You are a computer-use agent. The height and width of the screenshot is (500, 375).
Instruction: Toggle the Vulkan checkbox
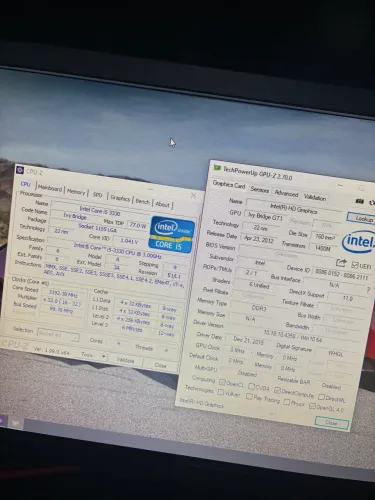tap(220, 392)
